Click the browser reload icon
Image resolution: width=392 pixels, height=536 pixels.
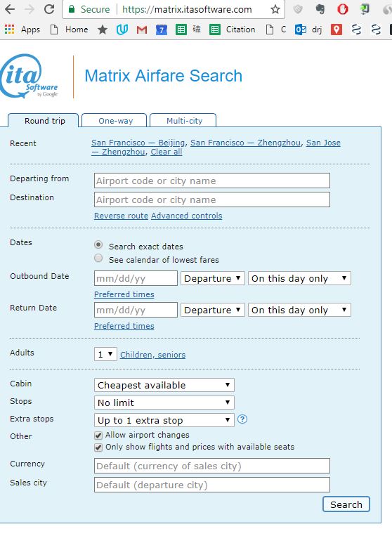tap(49, 9)
